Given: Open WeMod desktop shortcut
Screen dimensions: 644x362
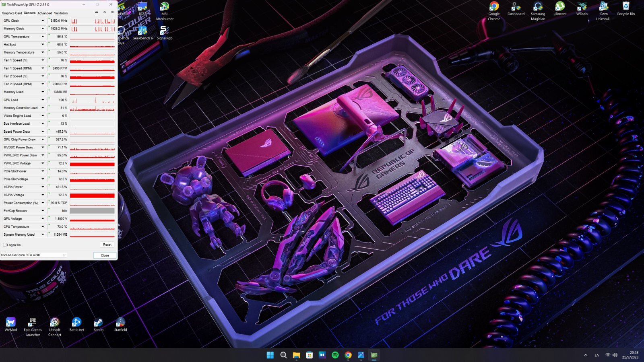Looking at the screenshot, I should tap(11, 324).
